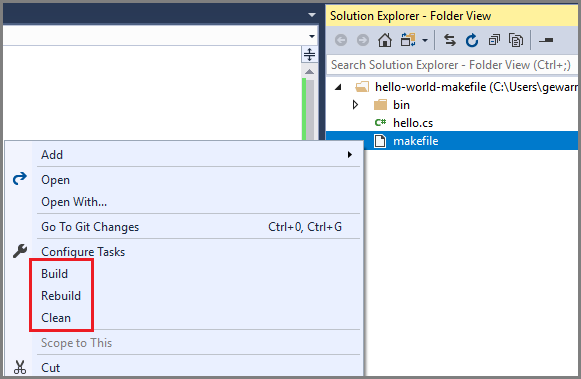Open the editor tab list dropdown arrow
581x379 pixels.
click(x=312, y=15)
